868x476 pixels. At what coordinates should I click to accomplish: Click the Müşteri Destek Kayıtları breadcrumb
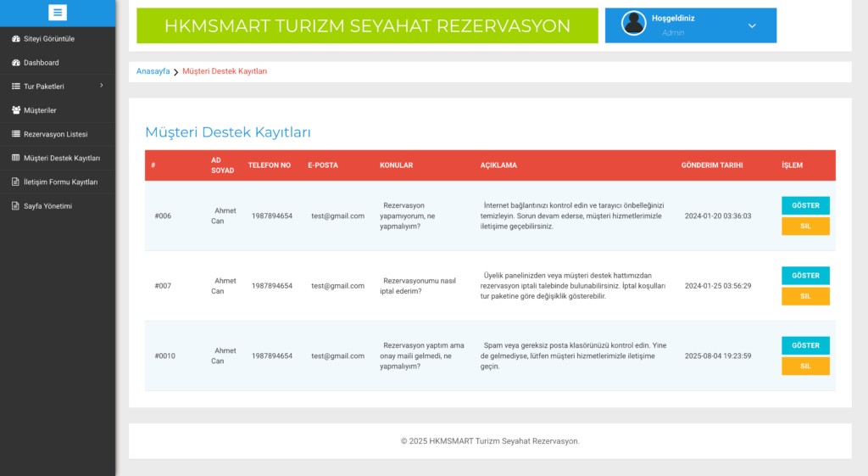[x=225, y=71]
